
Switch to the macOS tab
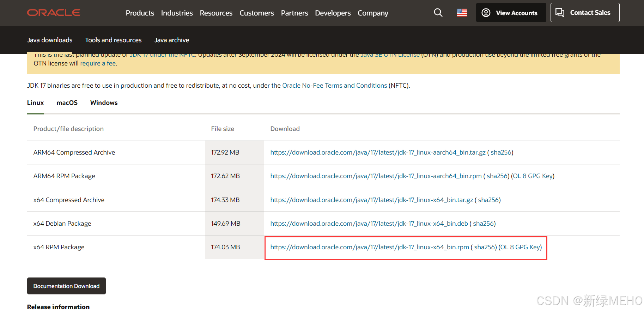[67, 103]
